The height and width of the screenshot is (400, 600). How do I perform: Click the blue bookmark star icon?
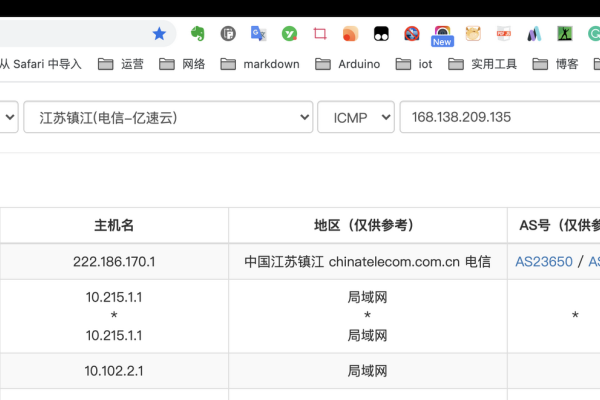159,34
